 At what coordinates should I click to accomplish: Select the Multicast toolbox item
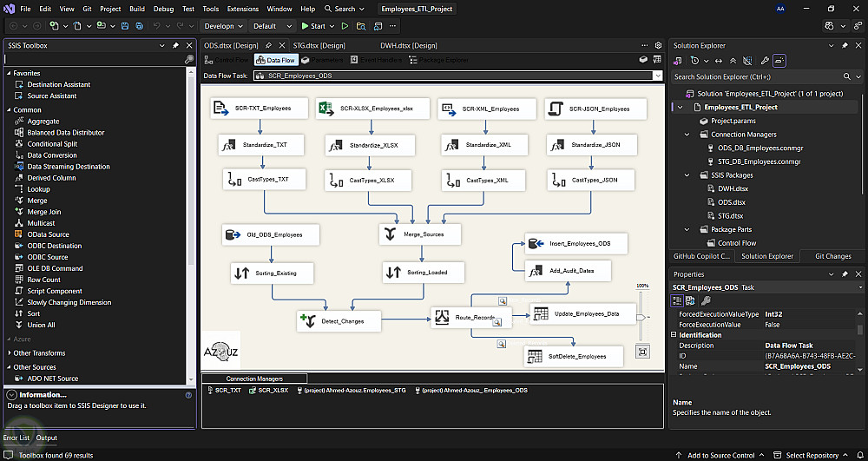click(41, 223)
